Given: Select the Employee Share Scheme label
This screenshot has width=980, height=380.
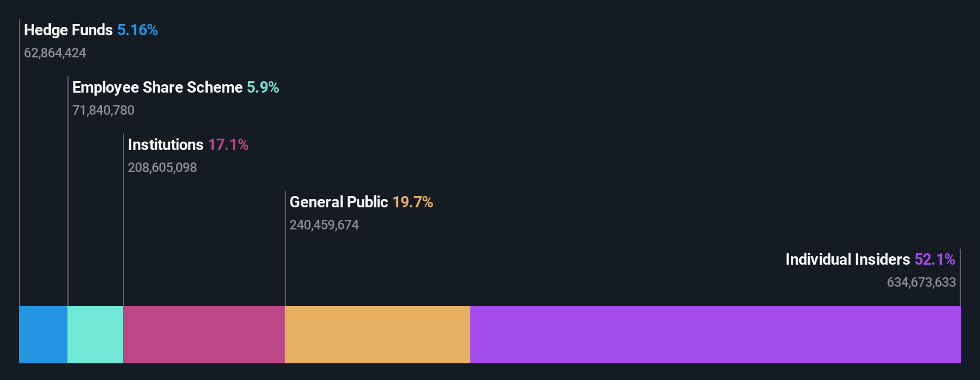Looking at the screenshot, I should [158, 87].
